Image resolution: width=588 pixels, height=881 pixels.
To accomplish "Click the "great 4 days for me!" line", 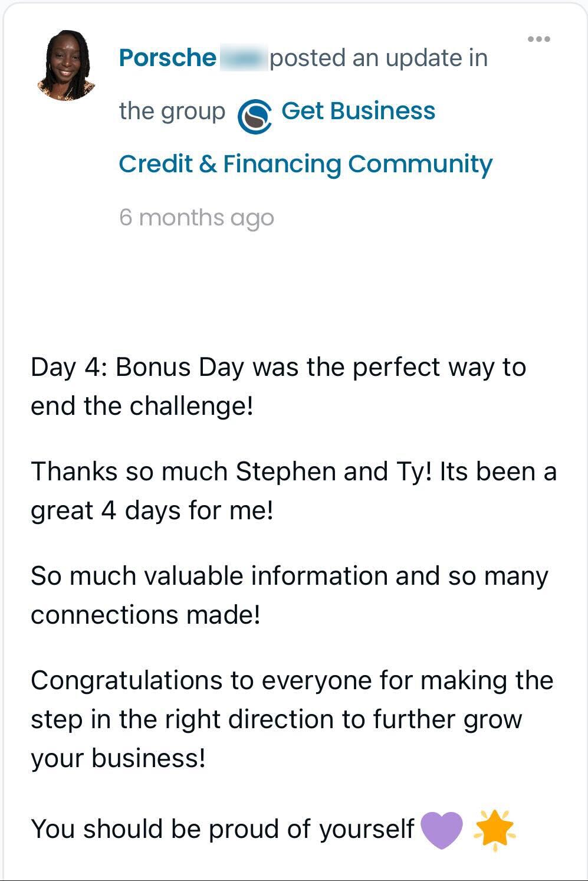I will click(x=152, y=510).
